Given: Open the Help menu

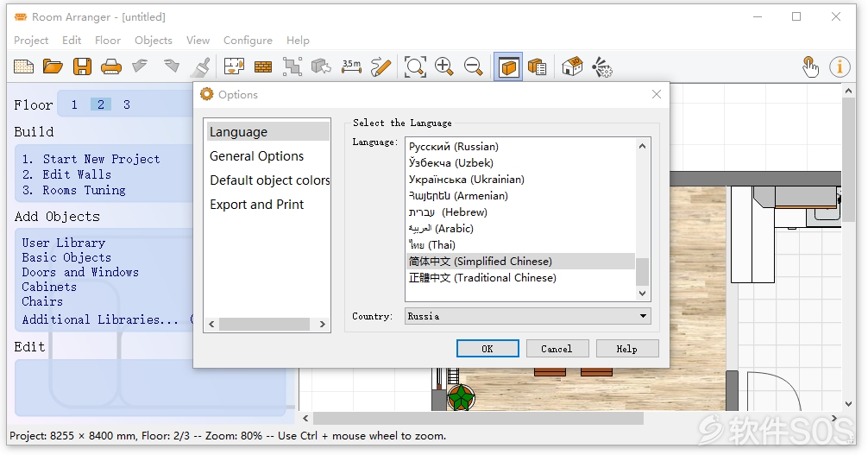Looking at the screenshot, I should tap(298, 41).
